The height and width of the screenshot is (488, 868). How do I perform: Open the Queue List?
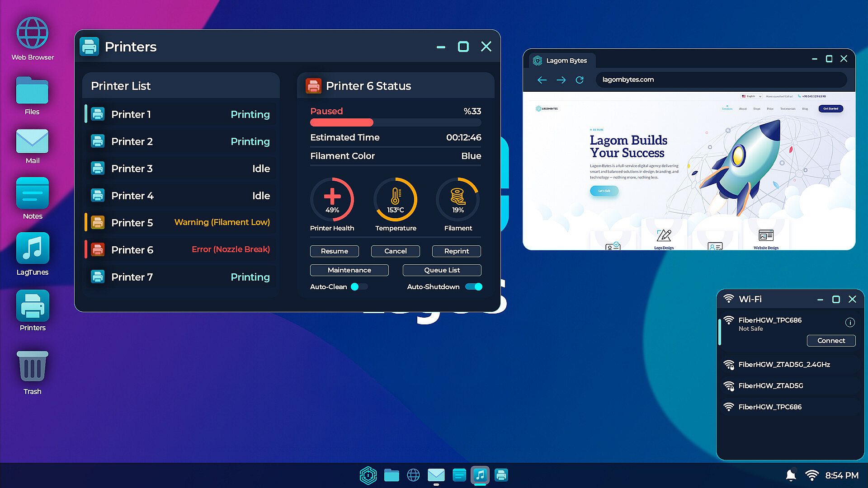click(x=442, y=270)
